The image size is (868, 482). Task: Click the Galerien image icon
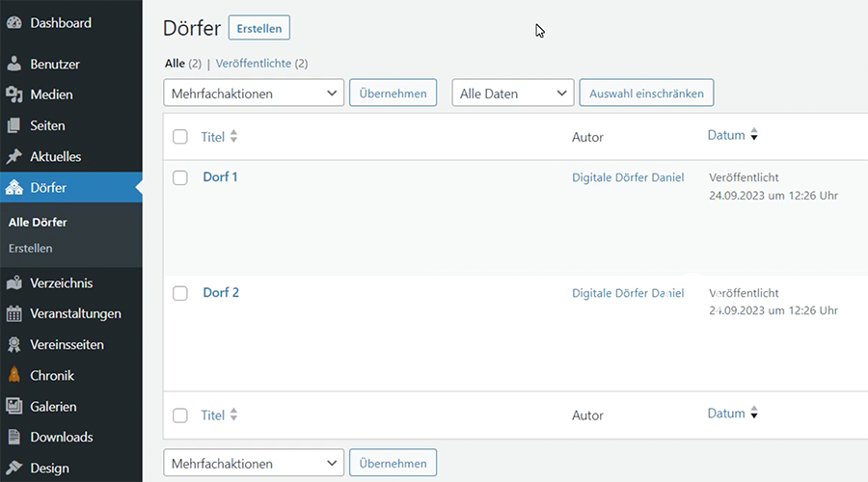click(x=14, y=406)
